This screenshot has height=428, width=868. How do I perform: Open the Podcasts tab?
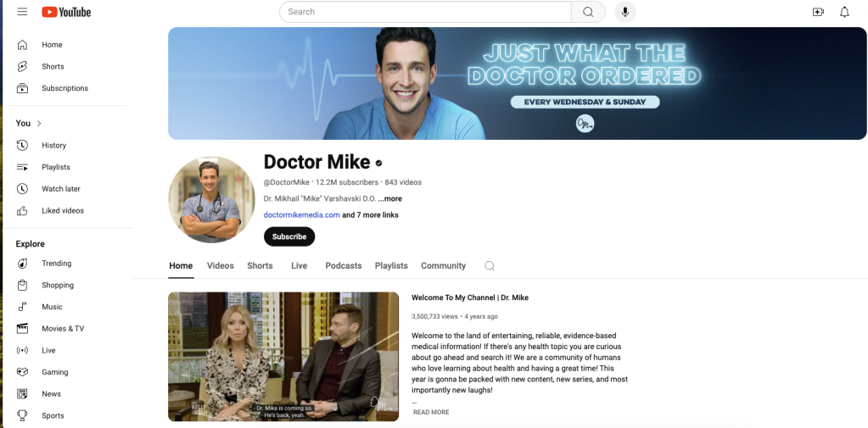pos(344,266)
